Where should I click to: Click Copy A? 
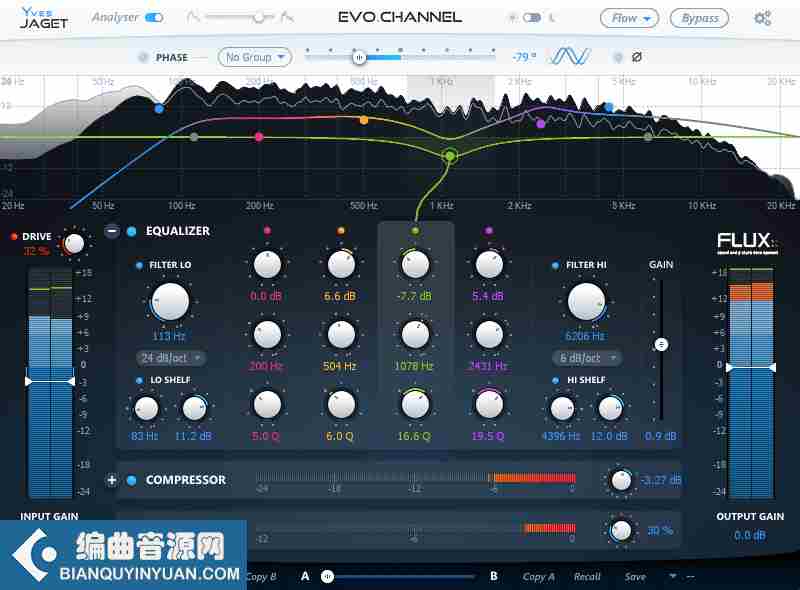click(538, 577)
